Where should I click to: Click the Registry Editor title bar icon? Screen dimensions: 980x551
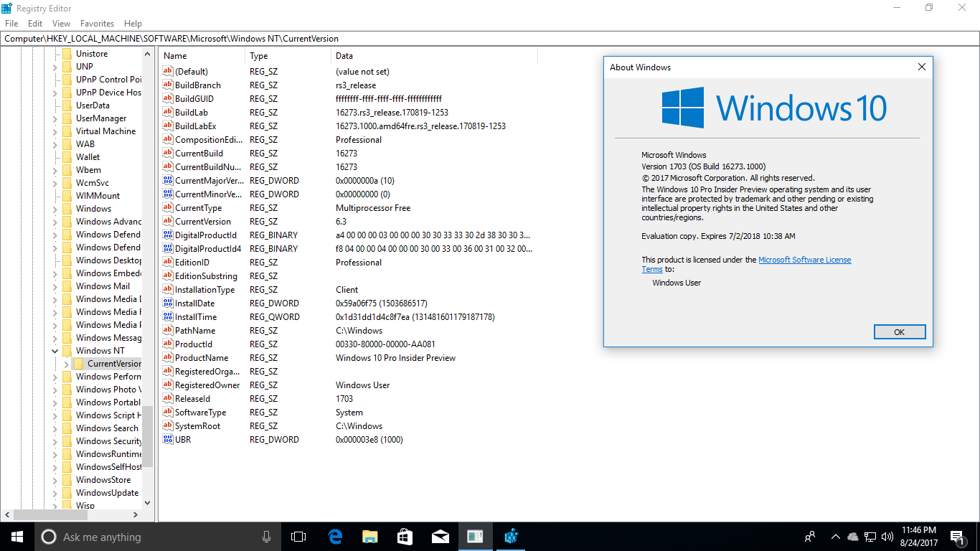[8, 8]
